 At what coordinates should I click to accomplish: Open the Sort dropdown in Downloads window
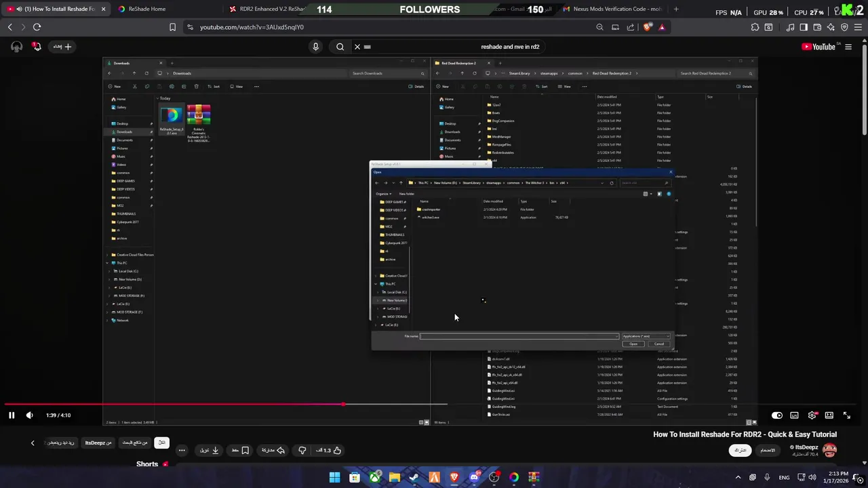tap(214, 87)
